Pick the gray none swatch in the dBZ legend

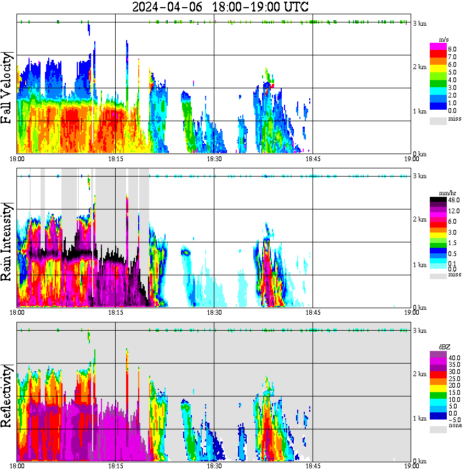coord(438,429)
